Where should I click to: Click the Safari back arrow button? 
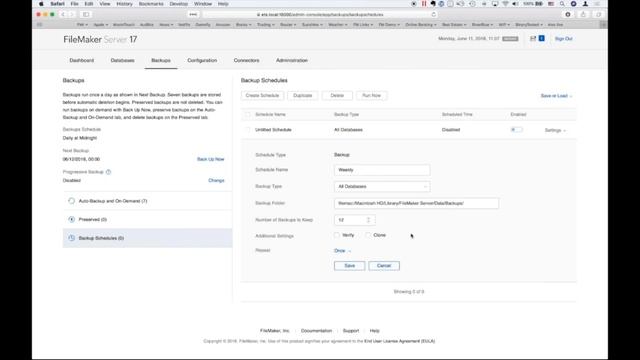pyautogui.click(x=63, y=14)
